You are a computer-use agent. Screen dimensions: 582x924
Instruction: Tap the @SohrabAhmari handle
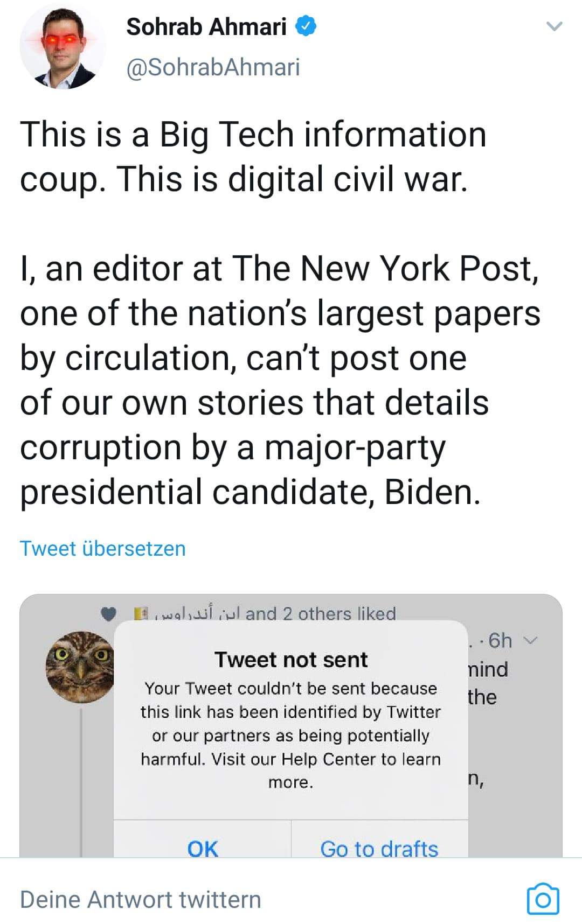213,67
